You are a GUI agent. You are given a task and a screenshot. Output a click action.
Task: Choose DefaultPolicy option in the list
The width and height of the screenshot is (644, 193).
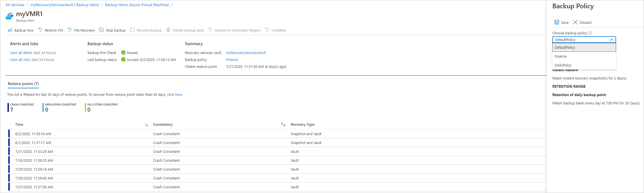click(x=565, y=47)
